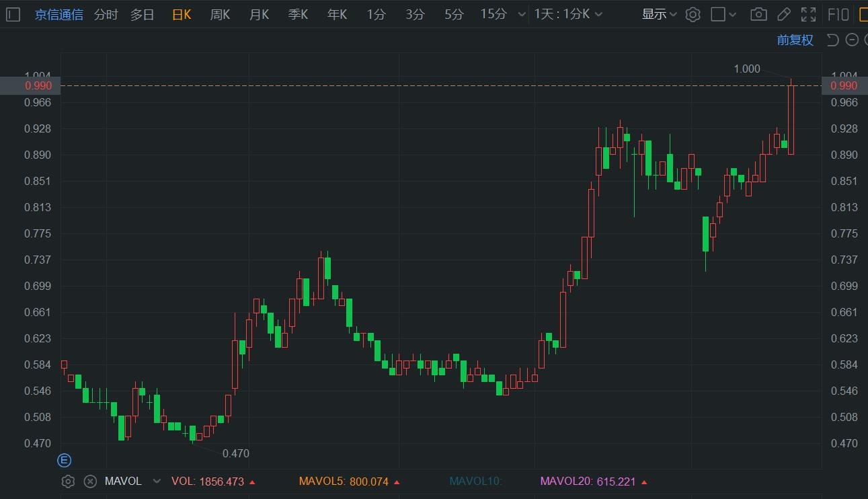Expand the 显示 display dropdown
Screen dimensions: 868x499
tap(659, 14)
